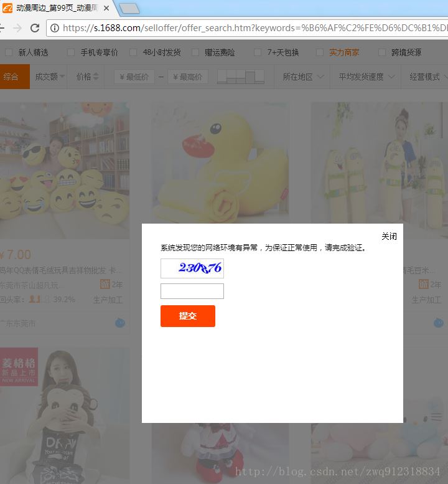Enable the 48小时发货 filter checkbox
448x484 pixels.
(x=133, y=52)
